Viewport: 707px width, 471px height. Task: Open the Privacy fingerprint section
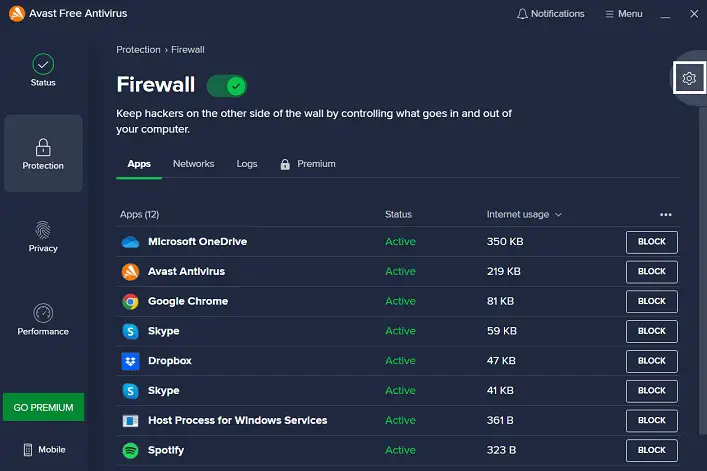click(43, 236)
